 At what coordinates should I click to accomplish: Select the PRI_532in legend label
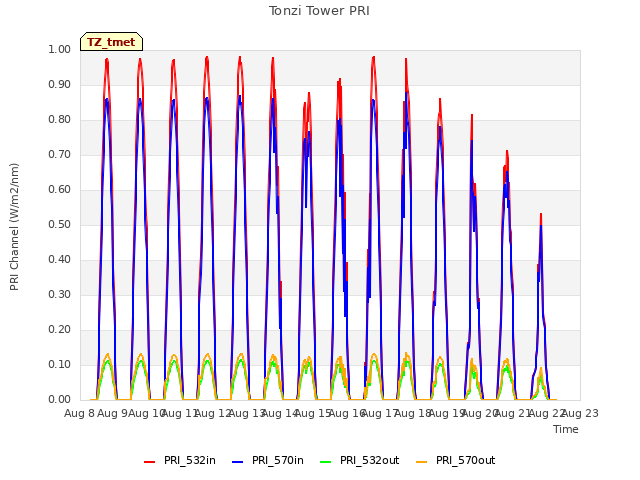[189, 460]
